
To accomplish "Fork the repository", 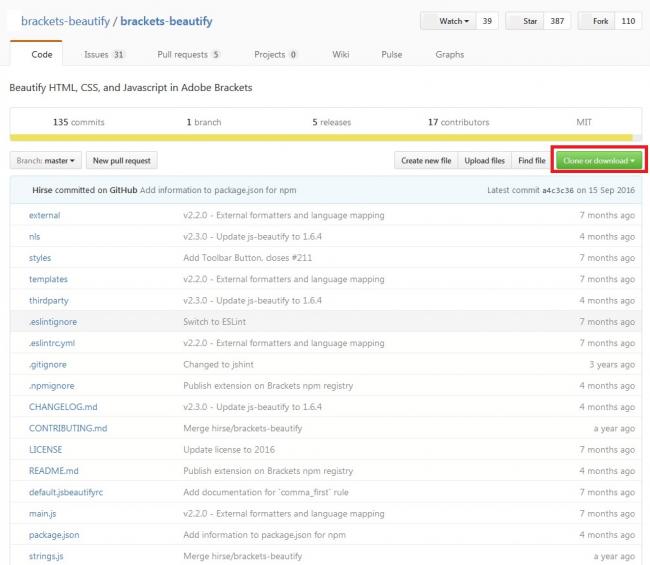I will tap(596, 21).
